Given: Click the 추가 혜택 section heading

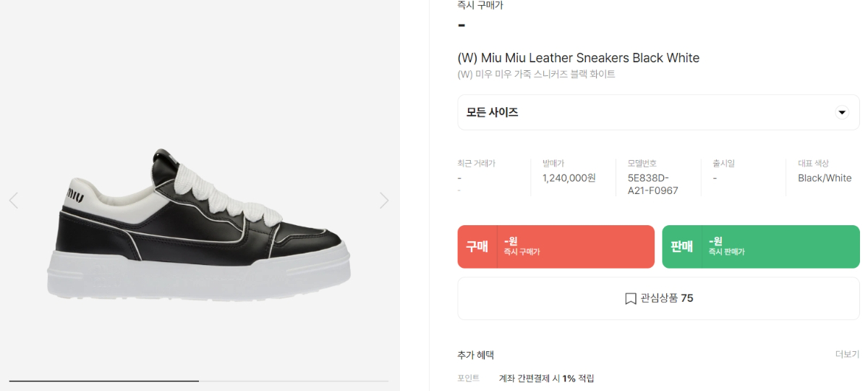Looking at the screenshot, I should point(476,355).
